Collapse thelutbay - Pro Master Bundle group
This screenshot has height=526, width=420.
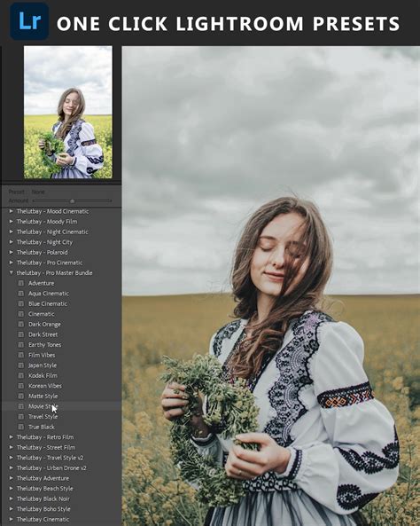tap(11, 273)
